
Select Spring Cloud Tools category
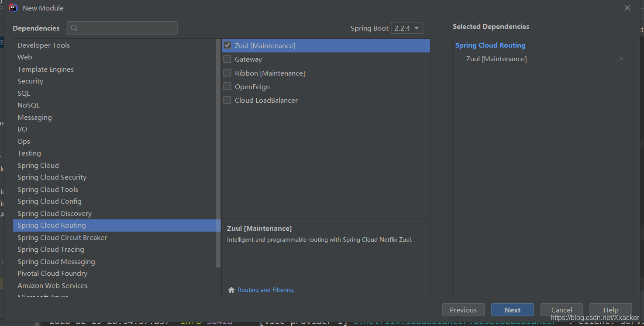click(114, 189)
